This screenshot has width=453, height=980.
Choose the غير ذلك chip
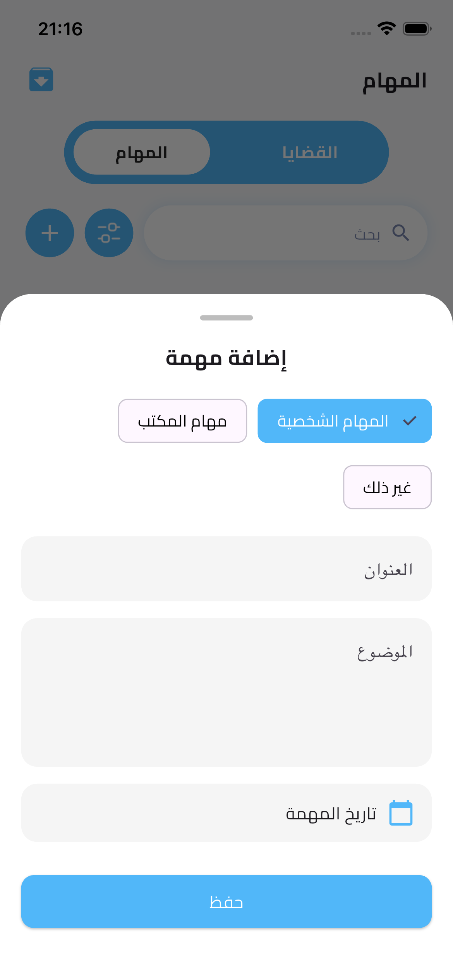(x=387, y=487)
